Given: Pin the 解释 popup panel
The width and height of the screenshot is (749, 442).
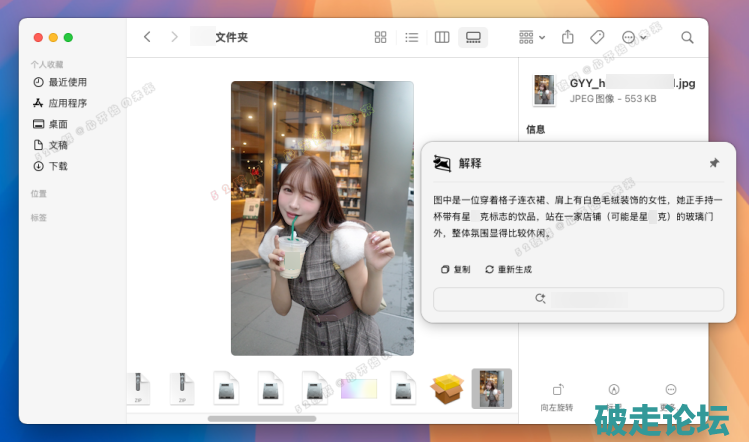Looking at the screenshot, I should (x=713, y=163).
